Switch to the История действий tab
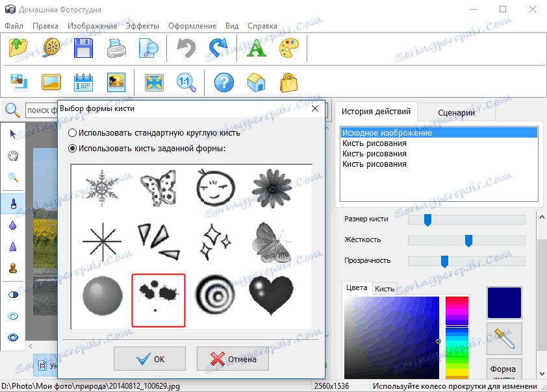 pyautogui.click(x=375, y=112)
